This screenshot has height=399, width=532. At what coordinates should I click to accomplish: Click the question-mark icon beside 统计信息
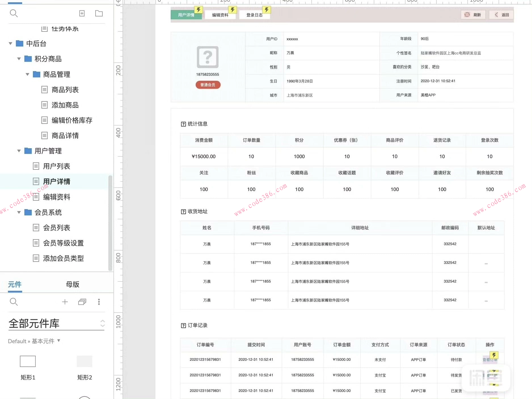183,124
